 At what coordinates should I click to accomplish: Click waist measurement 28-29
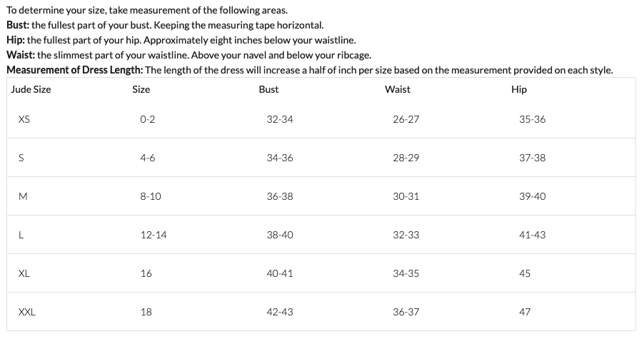406,158
